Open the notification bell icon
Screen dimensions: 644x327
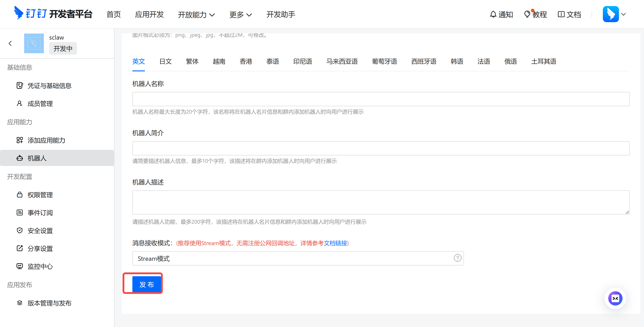click(x=493, y=15)
